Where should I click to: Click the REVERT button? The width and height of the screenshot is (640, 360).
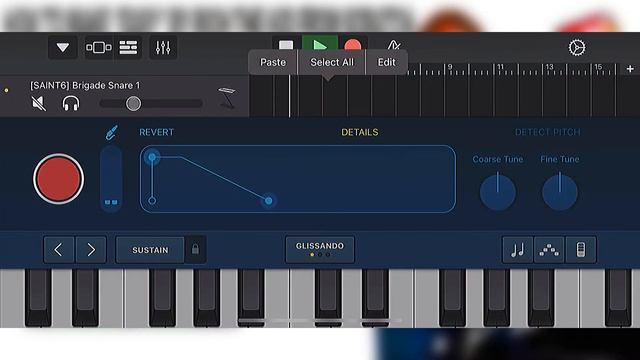coord(157,132)
